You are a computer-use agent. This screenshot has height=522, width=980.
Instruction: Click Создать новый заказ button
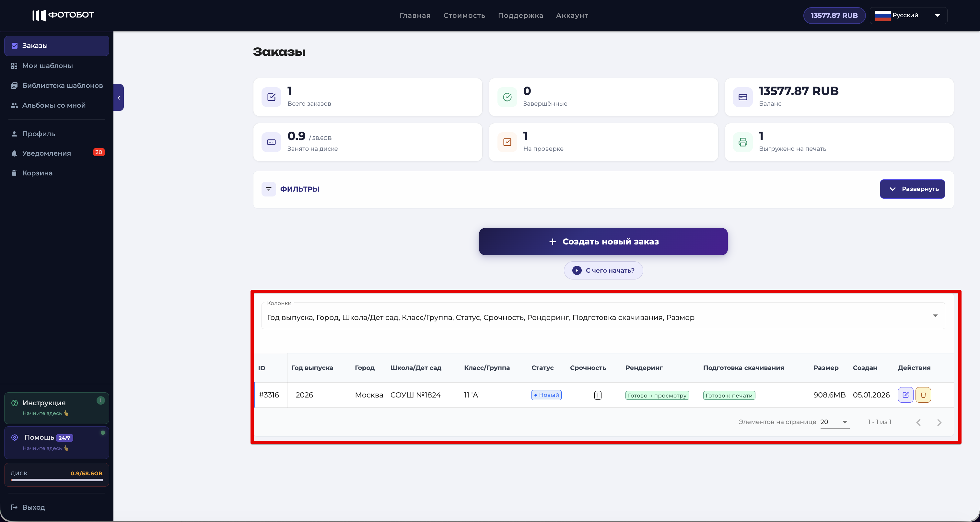pos(603,242)
